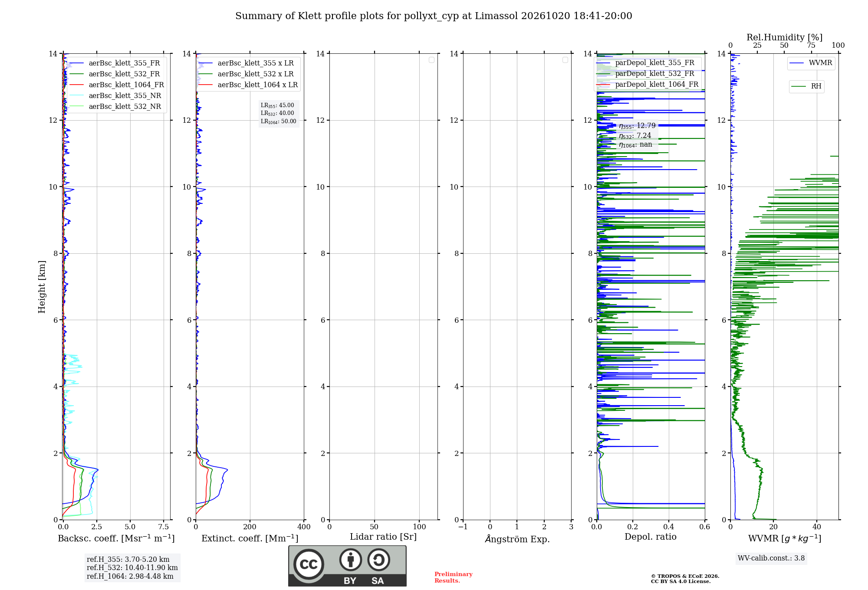The image size is (868, 590).
Task: Click the empty legend box in Lidar ratio panel
Action: 431,60
